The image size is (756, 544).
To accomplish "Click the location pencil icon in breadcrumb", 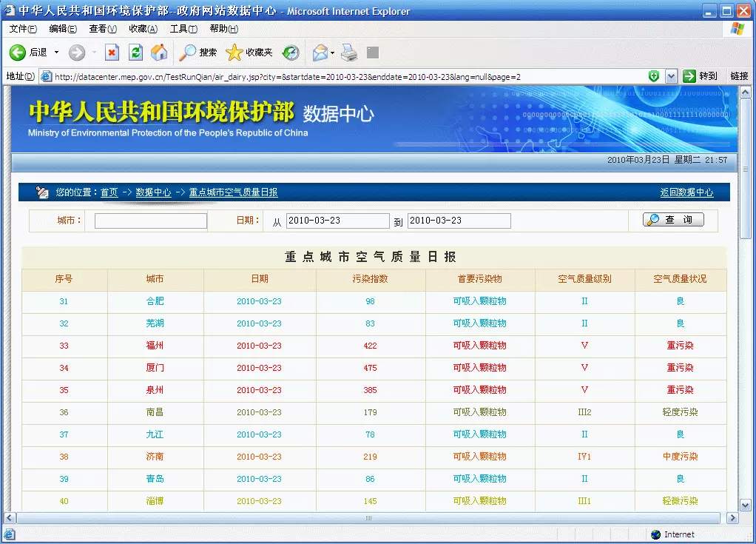I will click(x=42, y=192).
